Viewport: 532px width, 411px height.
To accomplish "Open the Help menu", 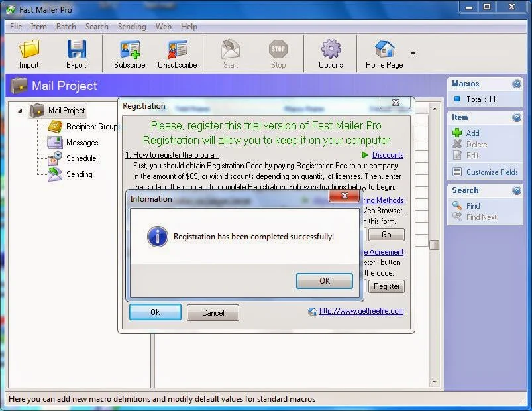I will point(189,27).
